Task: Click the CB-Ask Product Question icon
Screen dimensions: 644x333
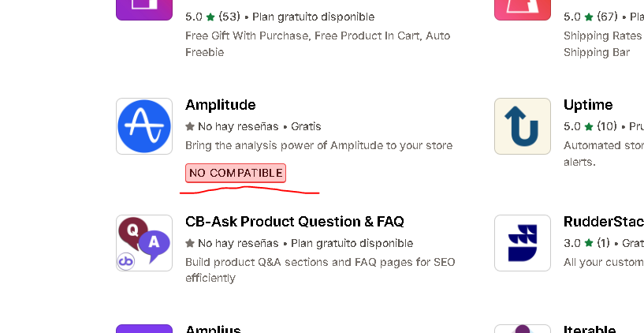Action: click(144, 243)
